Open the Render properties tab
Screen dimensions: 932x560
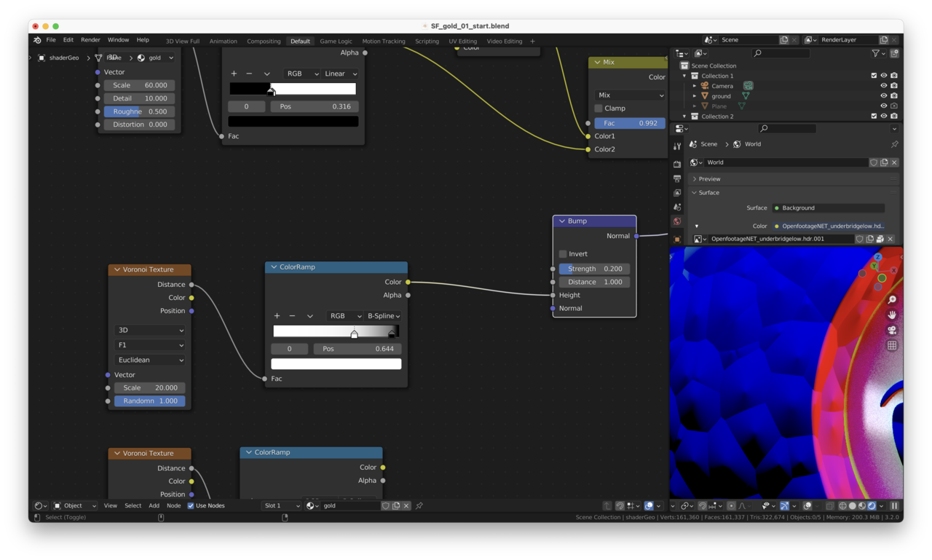click(x=677, y=165)
